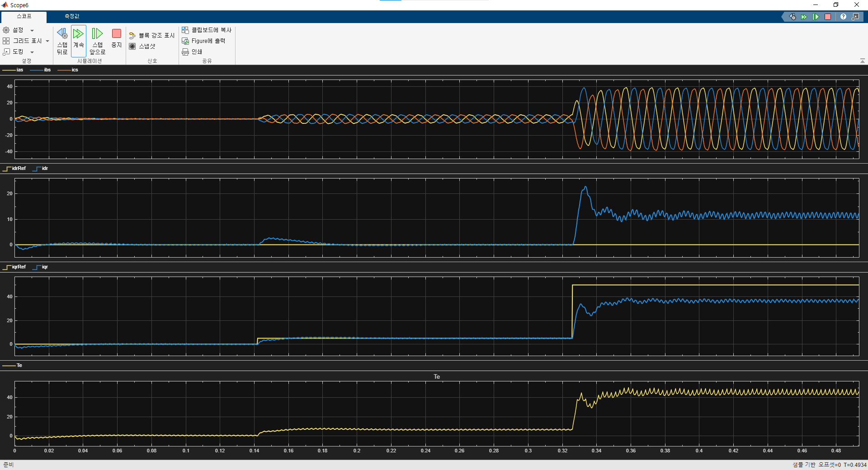Take a scope 스냅샷 snapshot
Viewport: 868px width, 470px height.
(x=142, y=46)
